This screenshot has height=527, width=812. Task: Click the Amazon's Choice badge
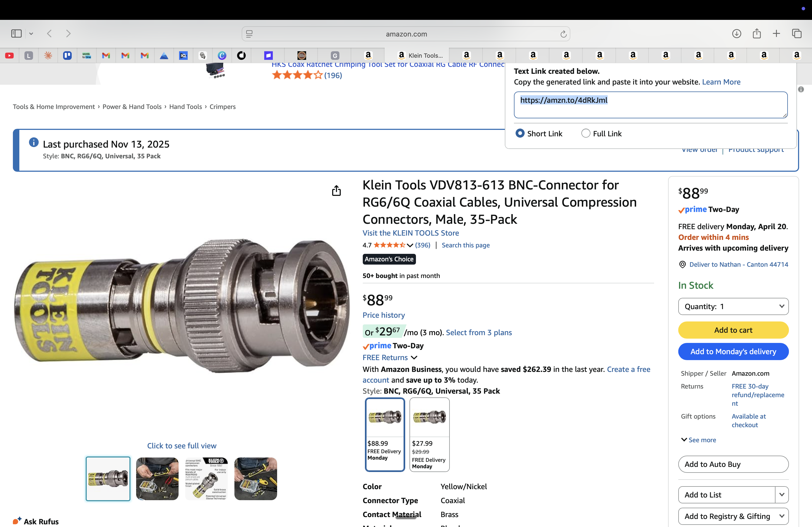point(389,259)
